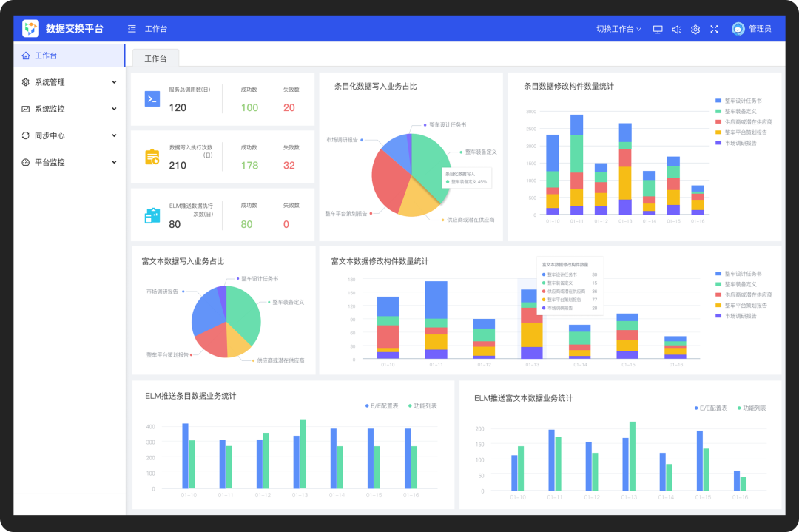Viewport: 799px width, 532px height.
Task: Select the 工作台 tab
Action: pyautogui.click(x=155, y=58)
